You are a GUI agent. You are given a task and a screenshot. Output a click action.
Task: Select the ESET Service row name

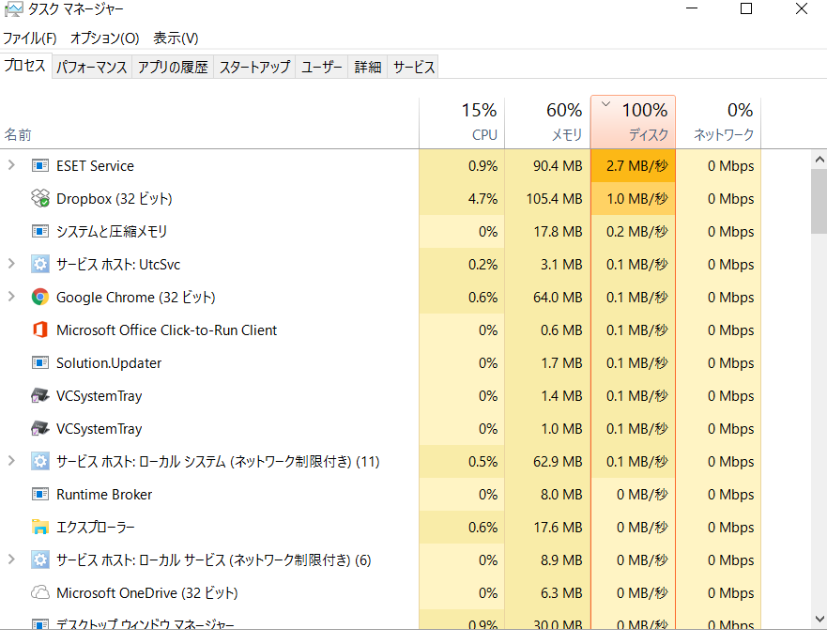(95, 165)
